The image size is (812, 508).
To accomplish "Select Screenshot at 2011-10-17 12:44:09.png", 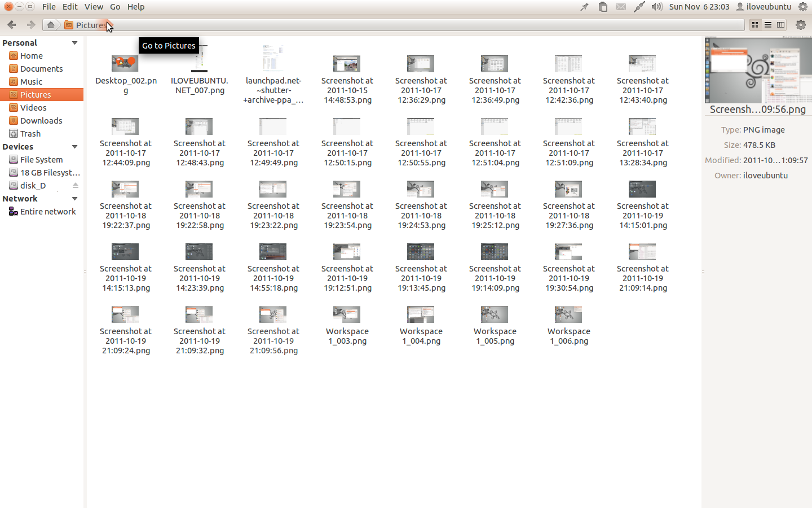I will pos(125,143).
